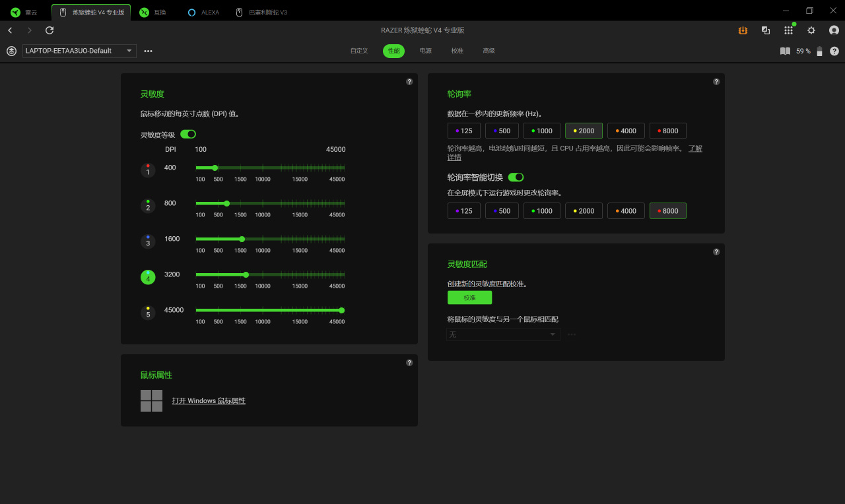Screen dimensions: 845x504
Task: Choose 1000 in the fullscreen game polling row
Action: [542, 210]
